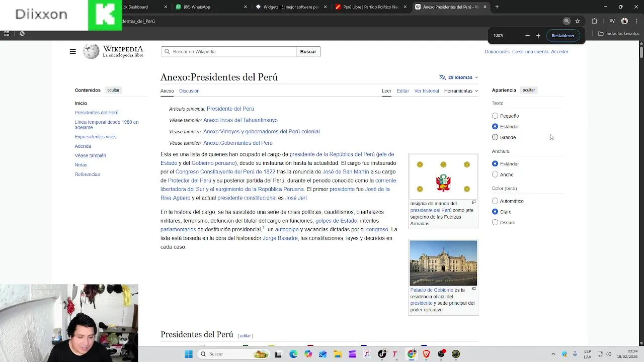Select Grande text size
Viewport: 644px width, 362px height.
pyautogui.click(x=495, y=137)
